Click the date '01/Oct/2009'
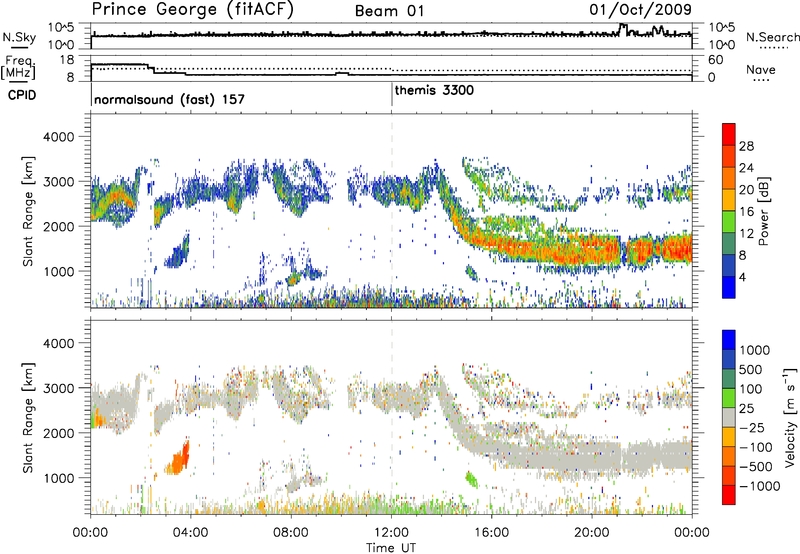 [x=640, y=9]
